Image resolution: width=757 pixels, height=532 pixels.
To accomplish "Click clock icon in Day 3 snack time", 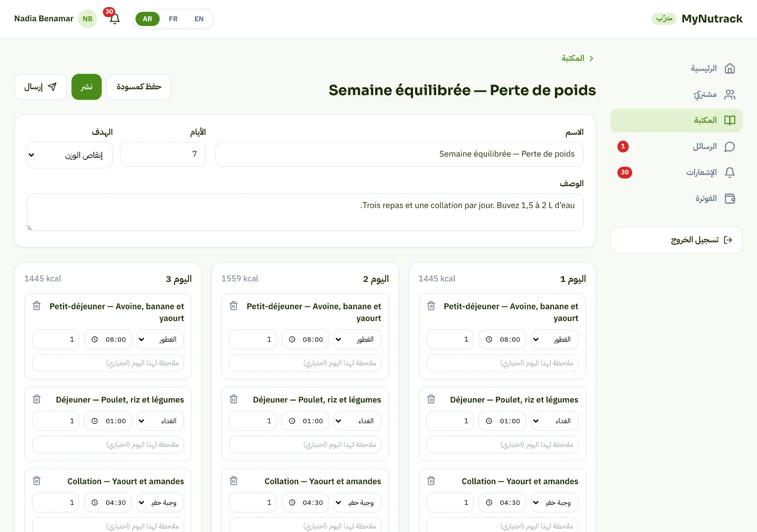I will click(95, 503).
